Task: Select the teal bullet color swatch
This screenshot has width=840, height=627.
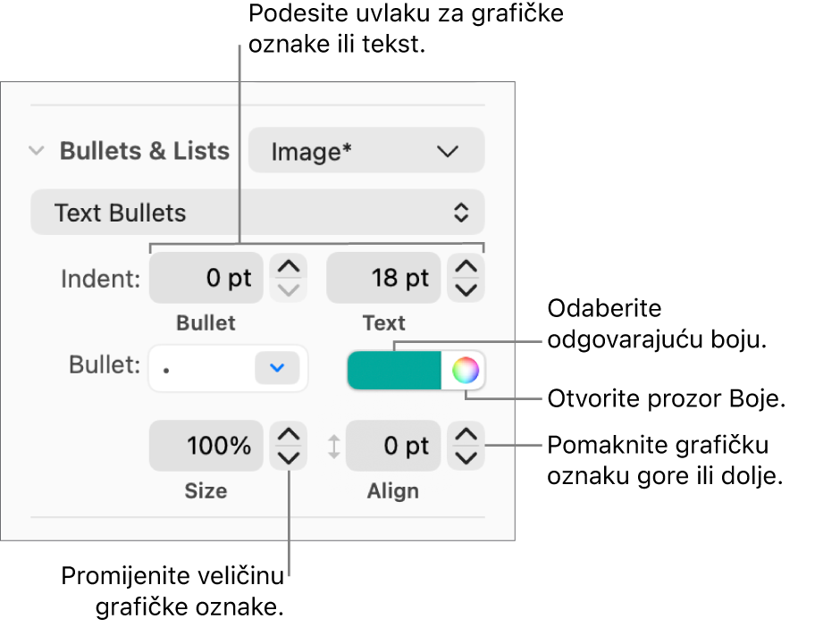Action: click(393, 370)
